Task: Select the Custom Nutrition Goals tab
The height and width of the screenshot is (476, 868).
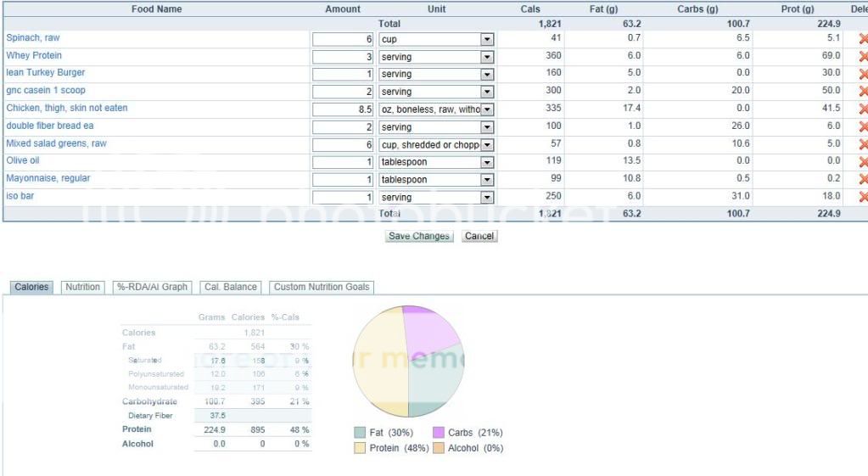Action: tap(322, 288)
